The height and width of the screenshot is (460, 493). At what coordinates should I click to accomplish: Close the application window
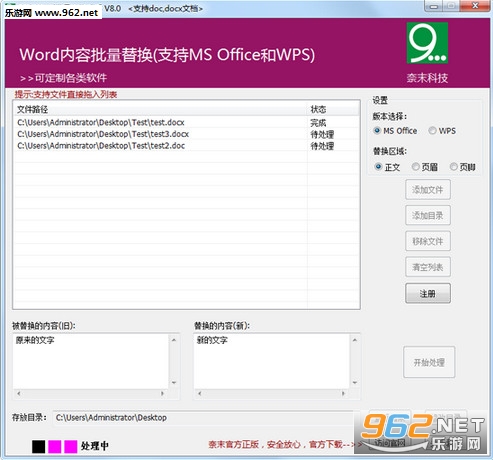point(476,6)
